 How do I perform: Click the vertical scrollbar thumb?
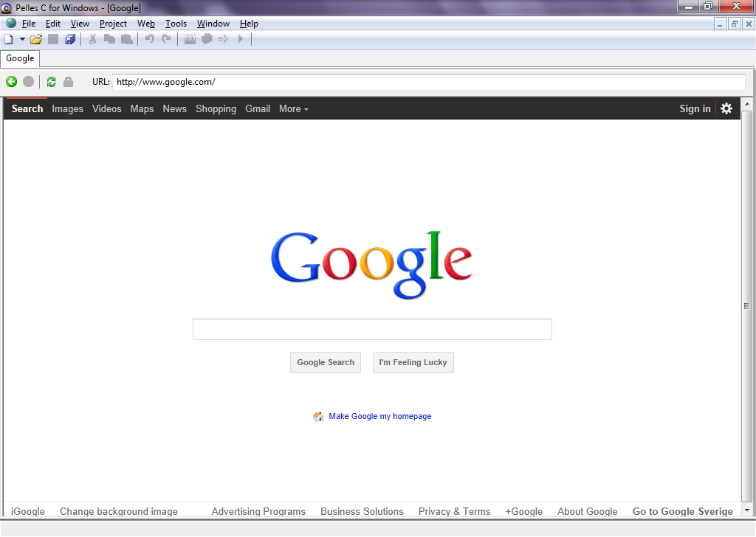click(x=747, y=306)
